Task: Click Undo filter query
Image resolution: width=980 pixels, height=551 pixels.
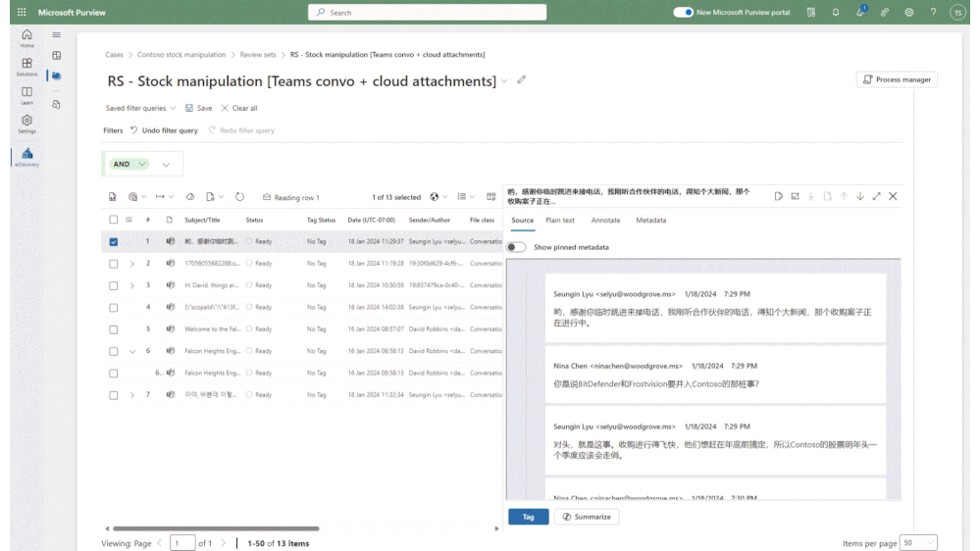Action: pos(164,130)
